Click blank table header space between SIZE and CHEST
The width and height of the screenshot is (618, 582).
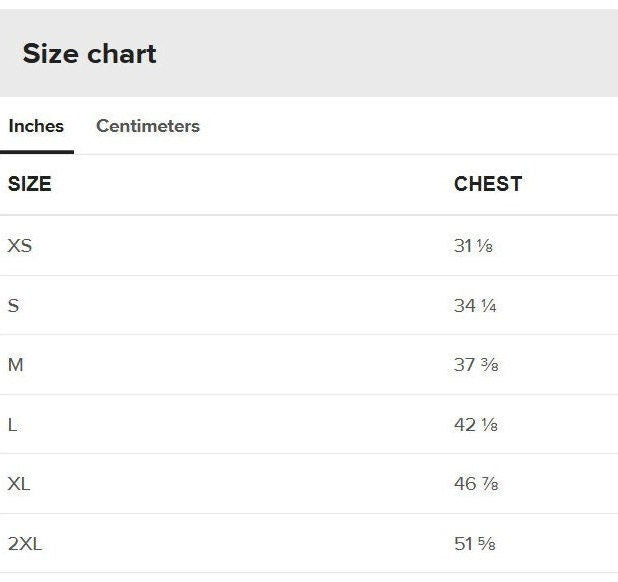pyautogui.click(x=250, y=184)
